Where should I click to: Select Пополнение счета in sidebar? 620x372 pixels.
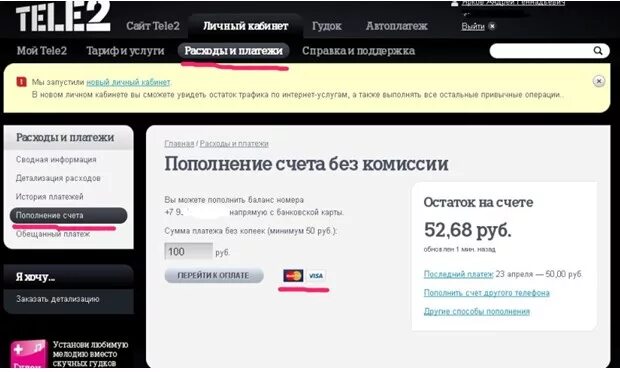pyautogui.click(x=68, y=215)
